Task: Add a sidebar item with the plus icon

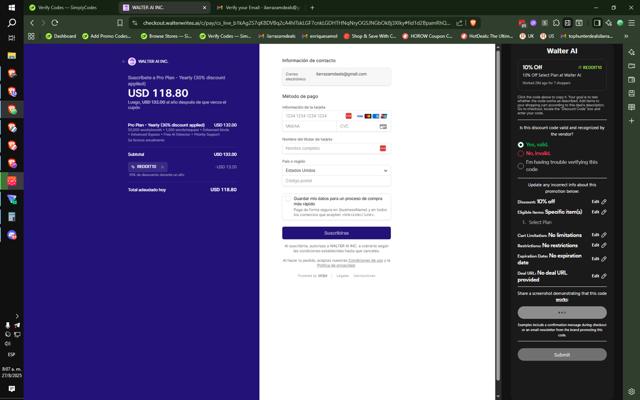Action: point(631,121)
